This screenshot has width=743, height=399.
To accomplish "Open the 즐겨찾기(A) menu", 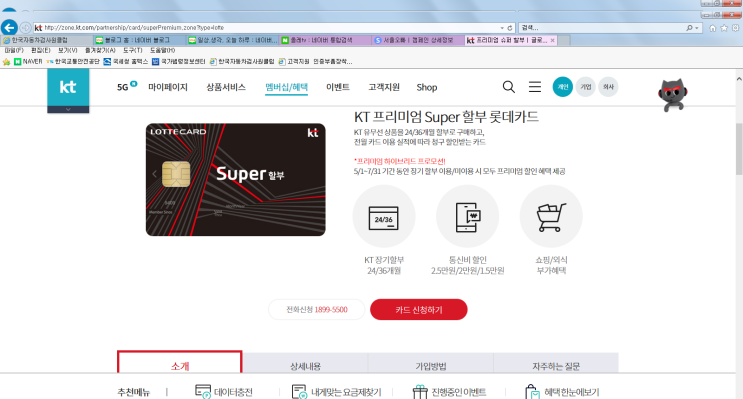I will [x=100, y=50].
